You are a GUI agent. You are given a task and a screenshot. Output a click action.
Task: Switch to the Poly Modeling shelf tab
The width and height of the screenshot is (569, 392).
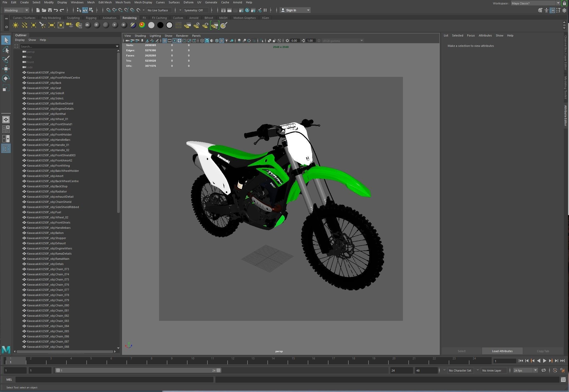point(51,18)
